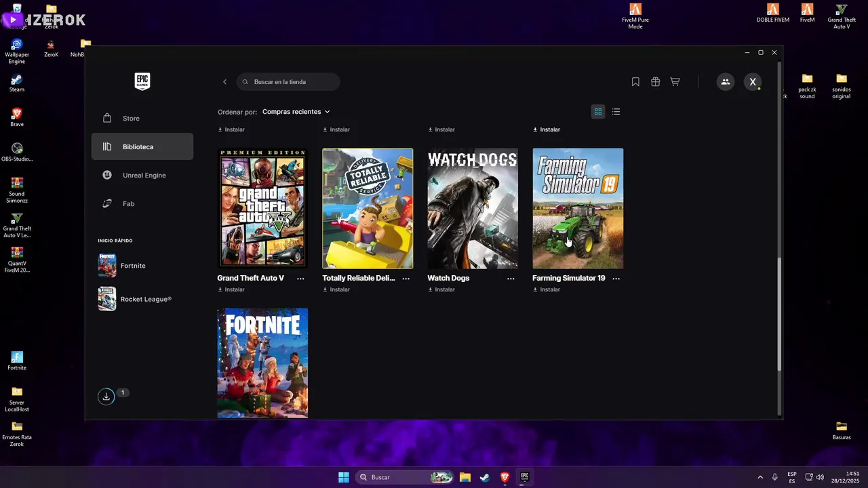Select the FiveM Pure Mode desktop icon
This screenshot has width=868, height=488.
tap(635, 16)
